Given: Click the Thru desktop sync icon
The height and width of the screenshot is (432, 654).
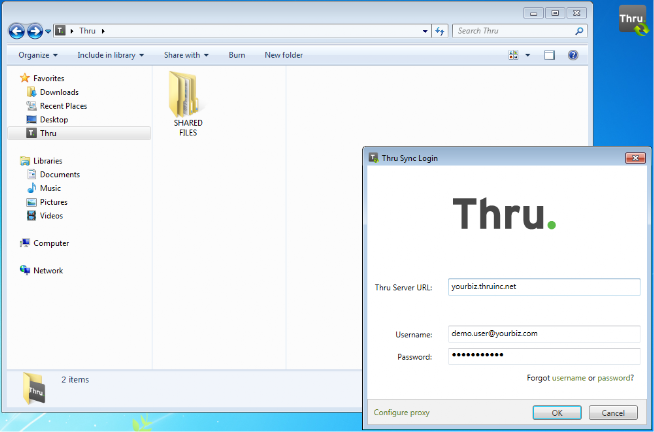Looking at the screenshot, I should click(633, 19).
